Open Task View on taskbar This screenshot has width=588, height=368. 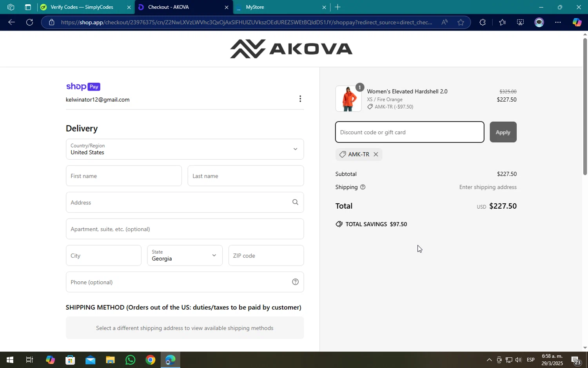coord(29,360)
